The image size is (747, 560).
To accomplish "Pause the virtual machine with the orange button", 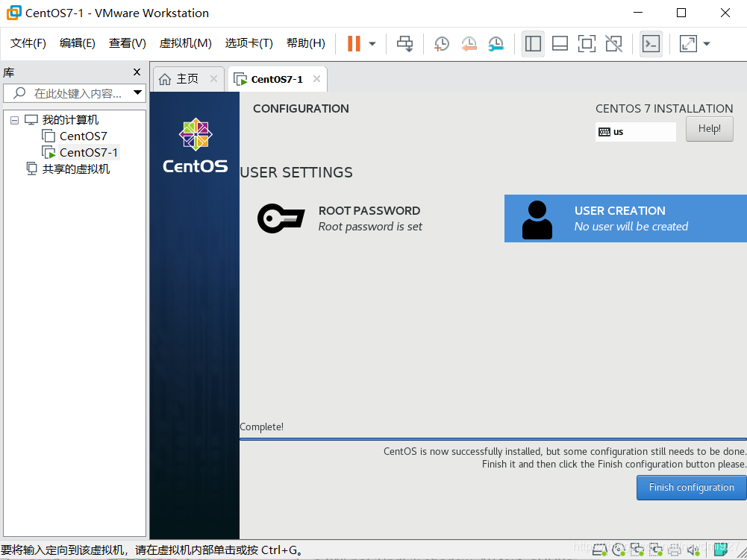I will pos(354,43).
